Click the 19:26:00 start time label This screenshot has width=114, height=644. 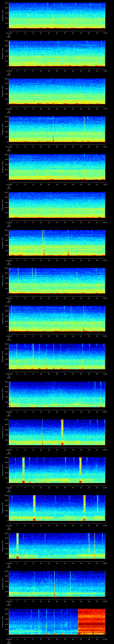pos(9,487)
